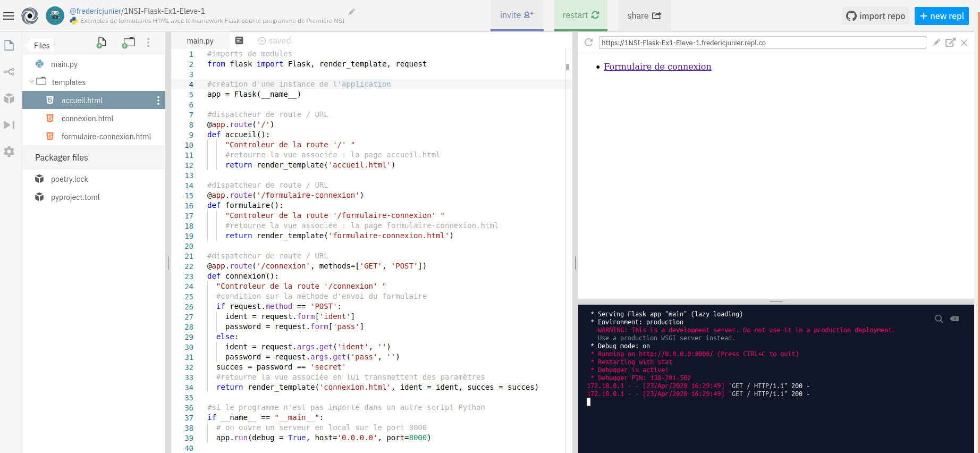
Task: Open Files panel three-dot menu
Action: click(x=148, y=43)
